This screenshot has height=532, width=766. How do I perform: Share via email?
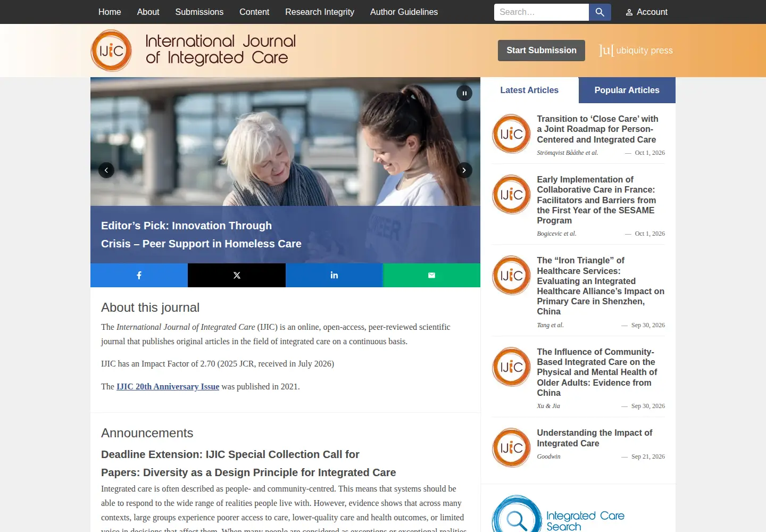[x=431, y=275]
